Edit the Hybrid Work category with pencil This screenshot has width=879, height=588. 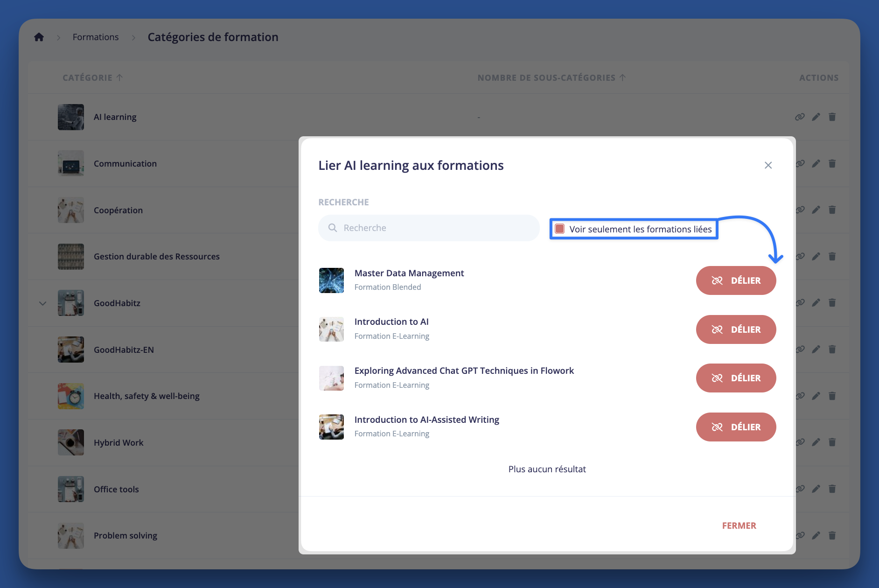(816, 442)
